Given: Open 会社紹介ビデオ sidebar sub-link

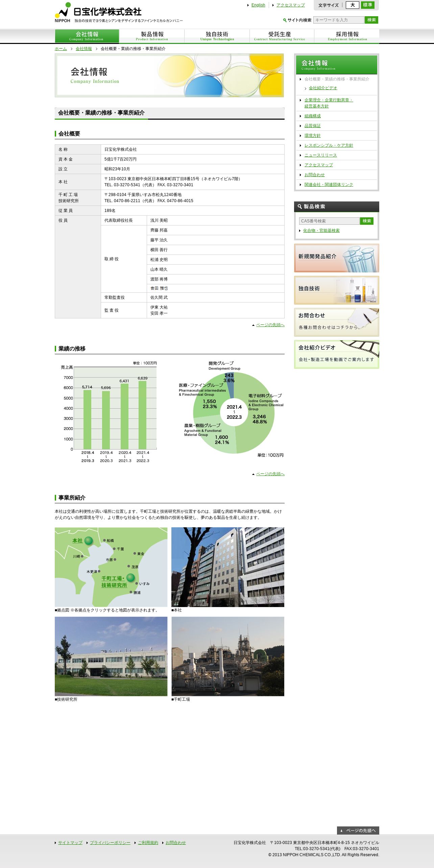Looking at the screenshot, I should 323,88.
